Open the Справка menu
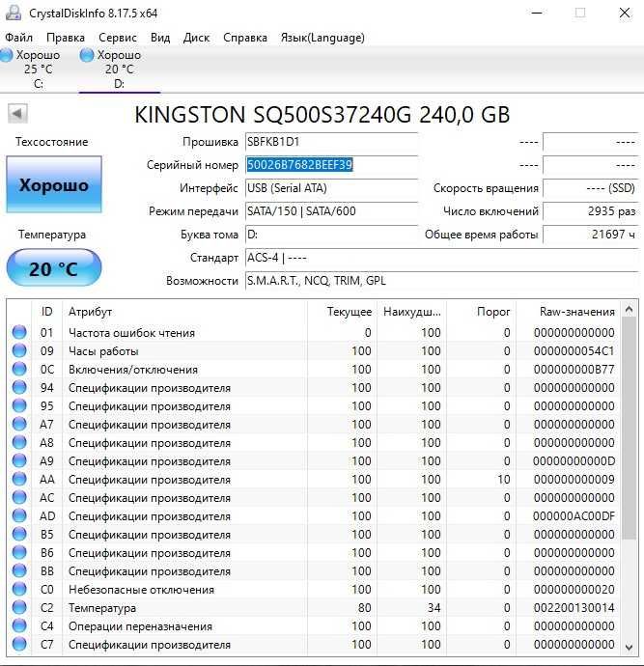The width and height of the screenshot is (644, 666). pyautogui.click(x=245, y=38)
